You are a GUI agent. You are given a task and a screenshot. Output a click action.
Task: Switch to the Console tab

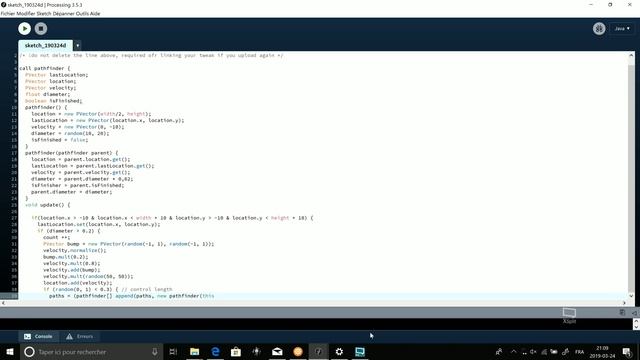tap(38, 336)
